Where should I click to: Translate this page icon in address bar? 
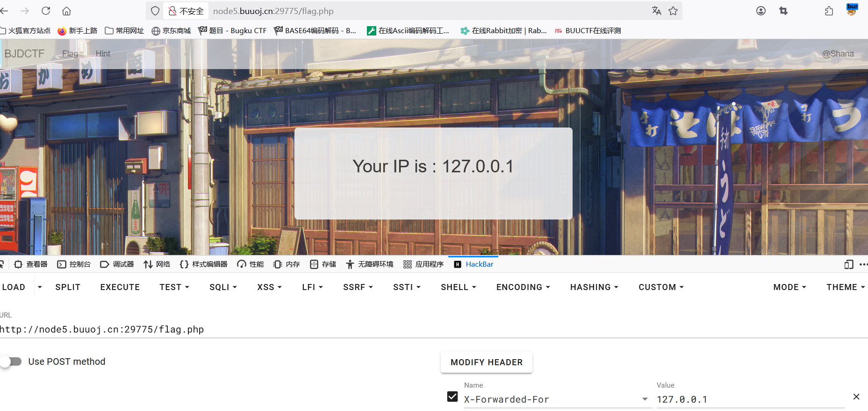(656, 11)
